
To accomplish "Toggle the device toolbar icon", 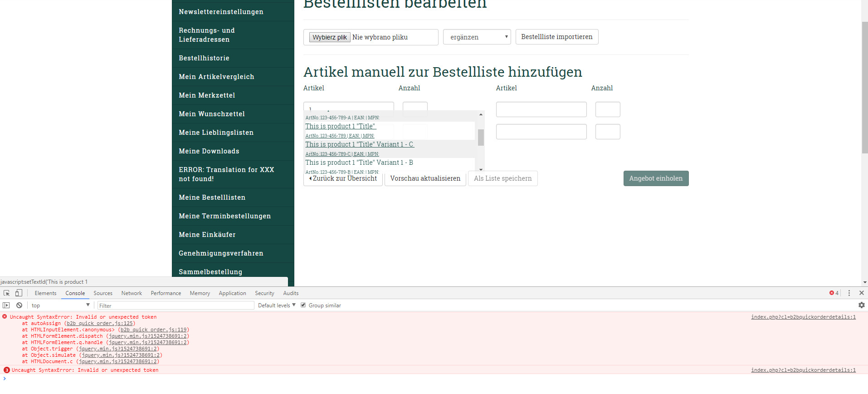I will tap(19, 293).
